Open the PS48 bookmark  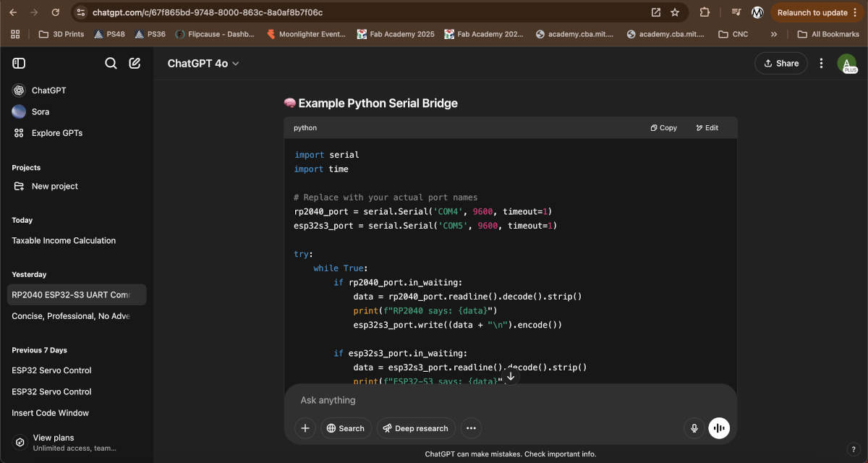pyautogui.click(x=109, y=34)
